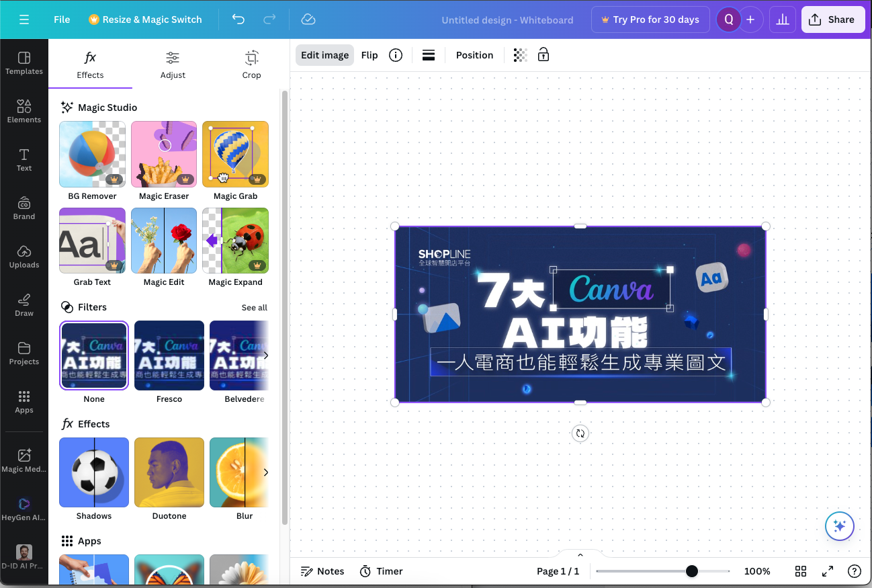Open HeyGen AI app in sidebar
This screenshot has height=588, width=872.
coord(24,509)
